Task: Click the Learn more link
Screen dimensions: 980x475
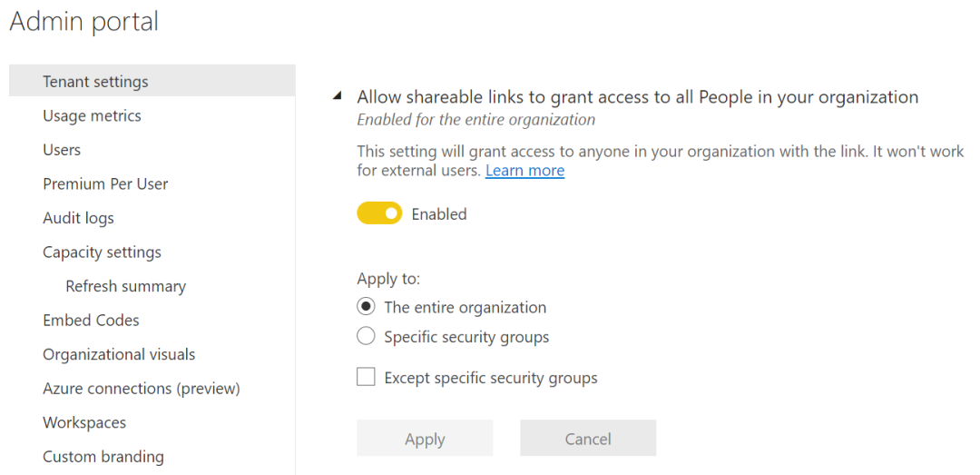Action: tap(524, 171)
